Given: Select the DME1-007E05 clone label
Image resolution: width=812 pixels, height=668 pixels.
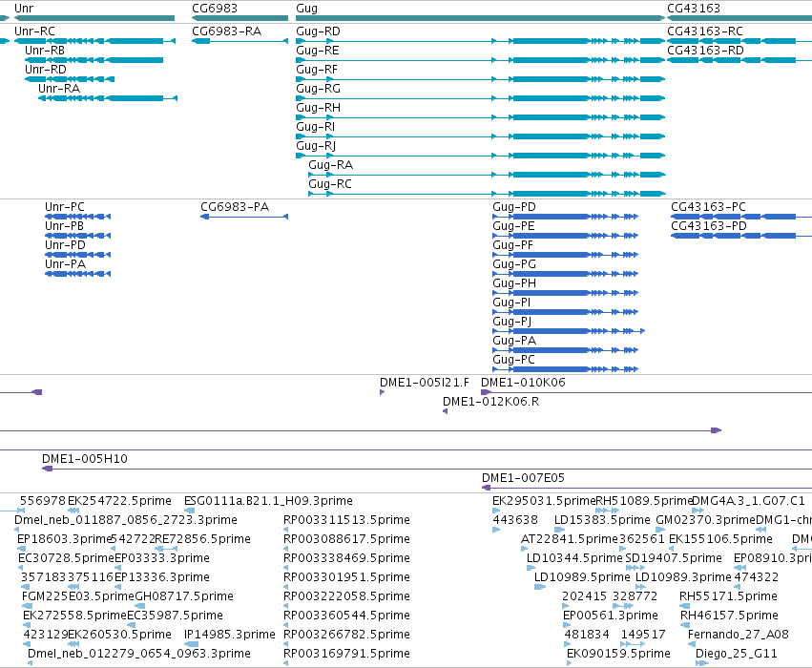Looking at the screenshot, I should (x=523, y=478).
